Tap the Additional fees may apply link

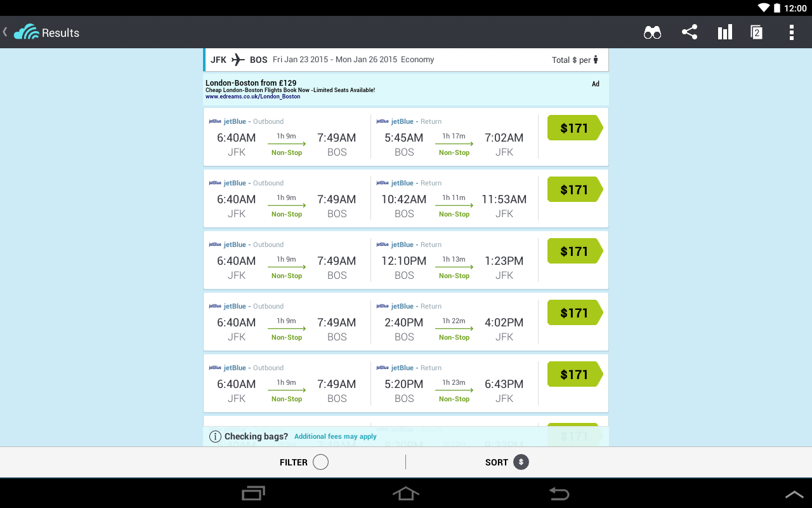click(335, 437)
